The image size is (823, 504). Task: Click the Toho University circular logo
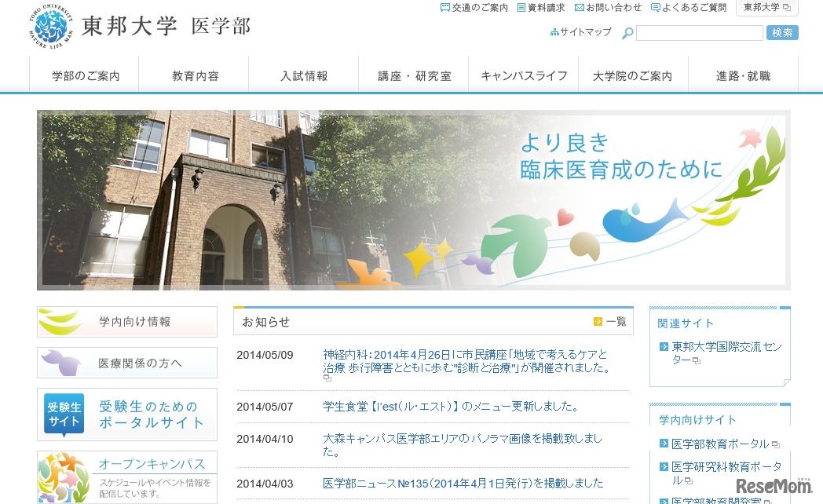pyautogui.click(x=52, y=25)
